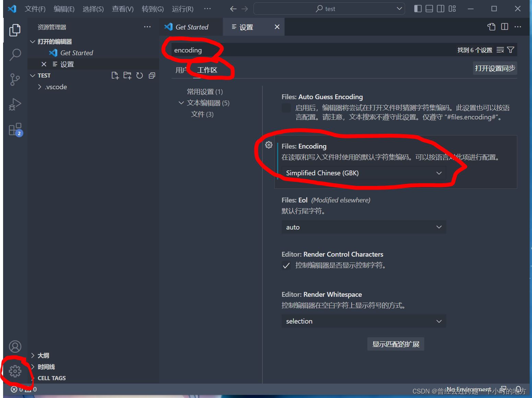Open gear menu beside Files: Encoding setting
This screenshot has height=398, width=532.
[269, 145]
